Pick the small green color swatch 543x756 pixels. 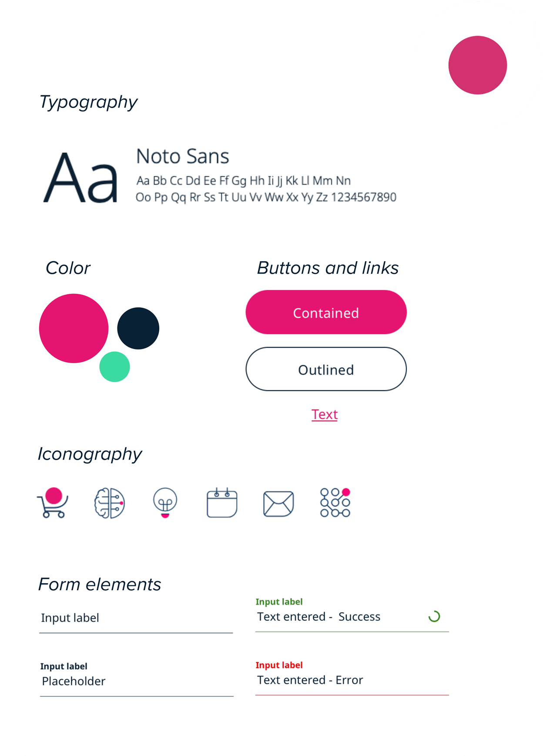click(x=114, y=366)
